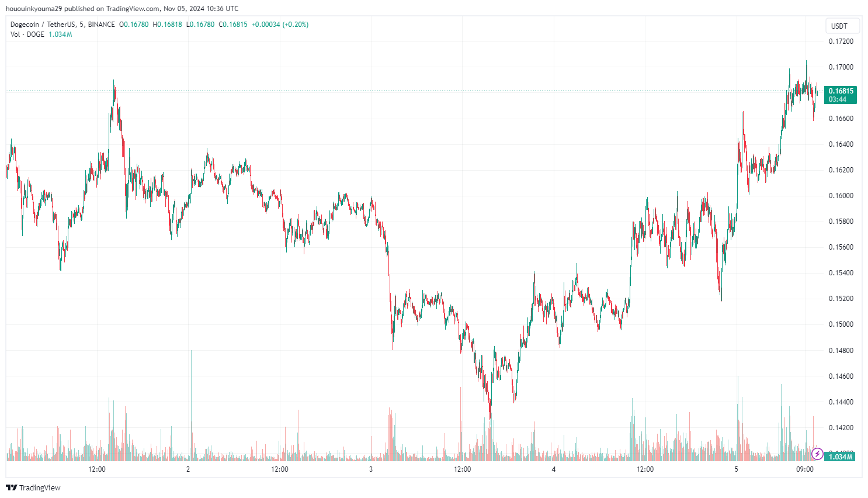Click the countdown timer 03:44
Screen dimensions: 868x498
tap(837, 99)
